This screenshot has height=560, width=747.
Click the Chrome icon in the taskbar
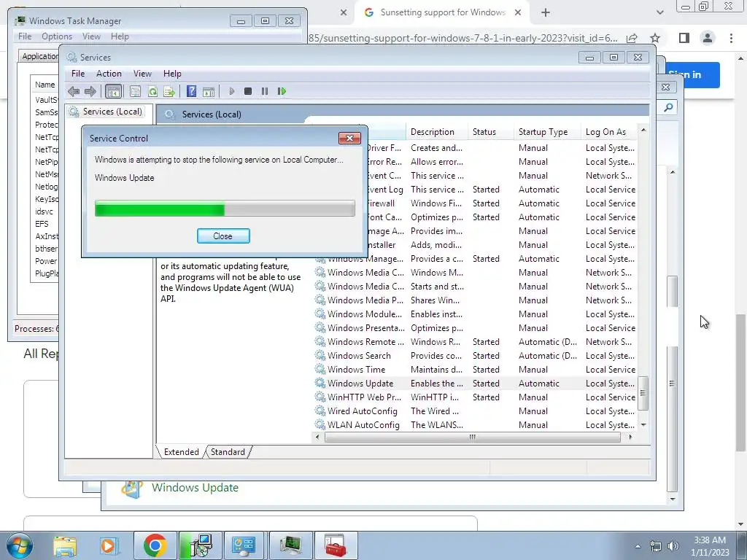pos(155,545)
